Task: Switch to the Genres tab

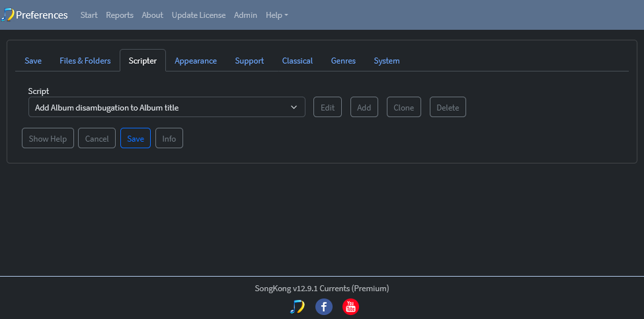Action: (343, 61)
